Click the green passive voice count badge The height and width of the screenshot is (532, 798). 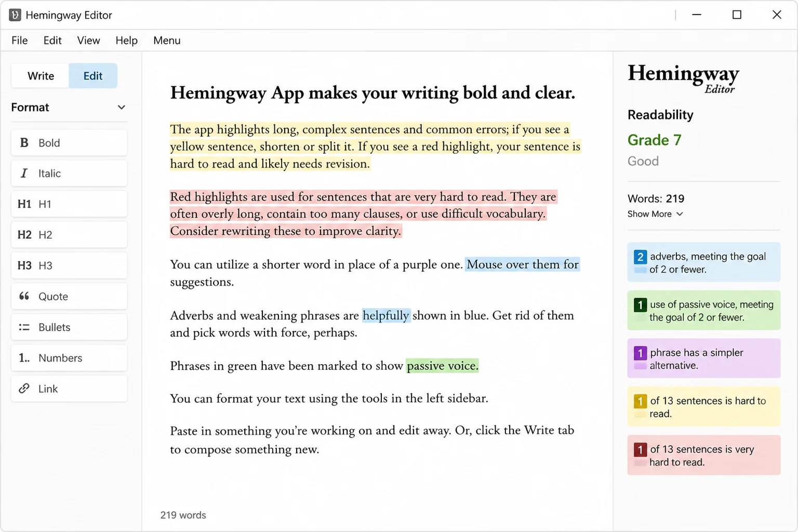pyautogui.click(x=640, y=305)
